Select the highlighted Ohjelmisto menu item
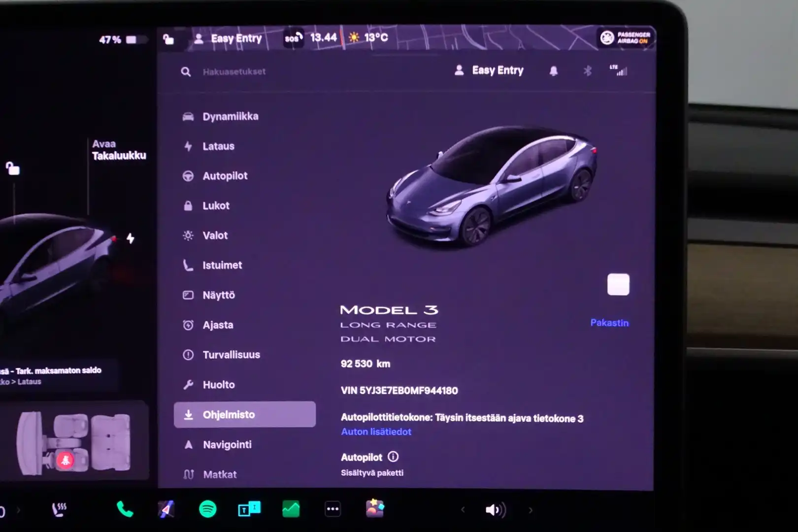This screenshot has width=798, height=532. pos(245,414)
